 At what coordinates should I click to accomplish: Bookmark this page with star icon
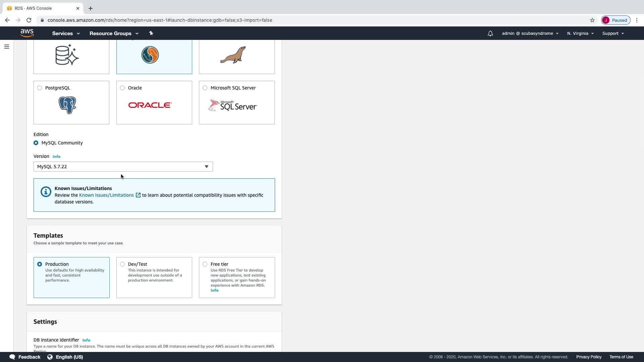592,20
